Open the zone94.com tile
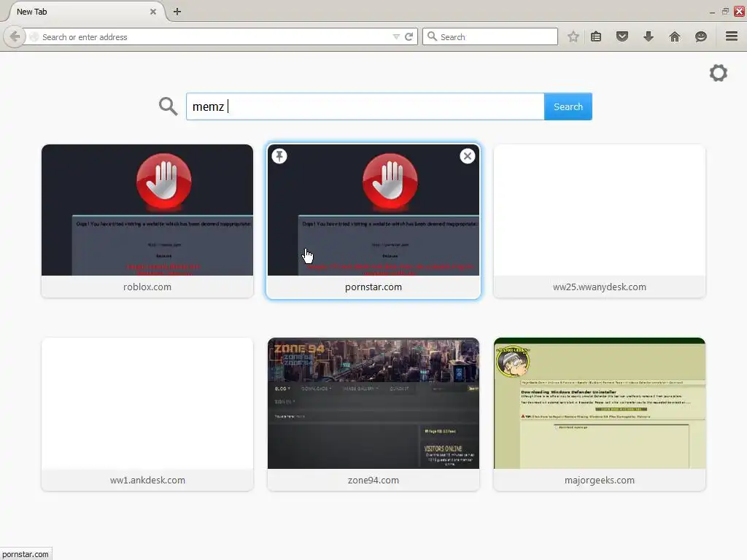 [x=373, y=414]
